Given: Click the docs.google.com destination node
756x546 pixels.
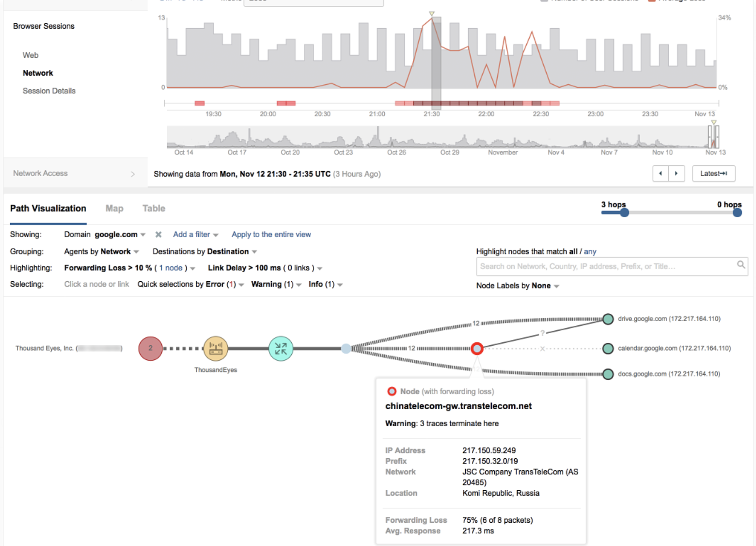Looking at the screenshot, I should [x=608, y=374].
